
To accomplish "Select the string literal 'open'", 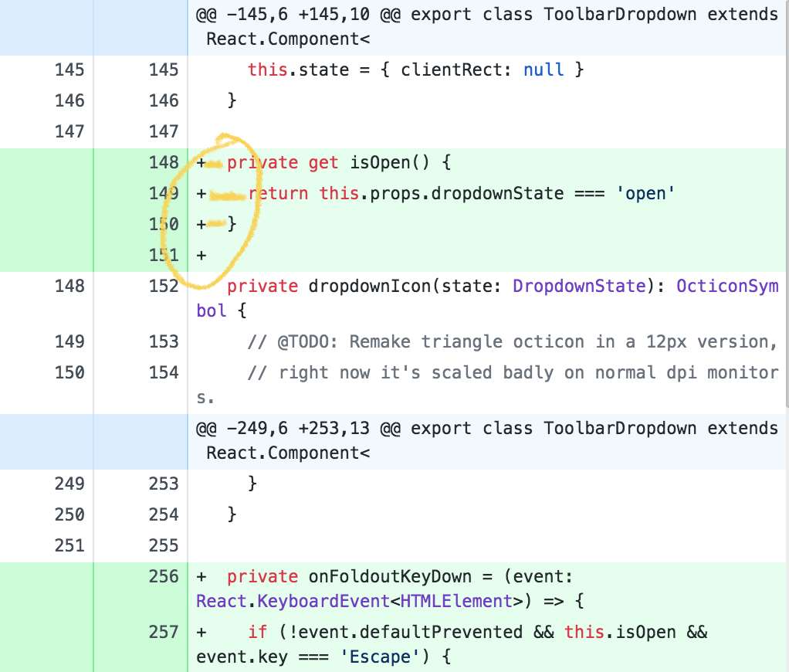I will pyautogui.click(x=645, y=193).
